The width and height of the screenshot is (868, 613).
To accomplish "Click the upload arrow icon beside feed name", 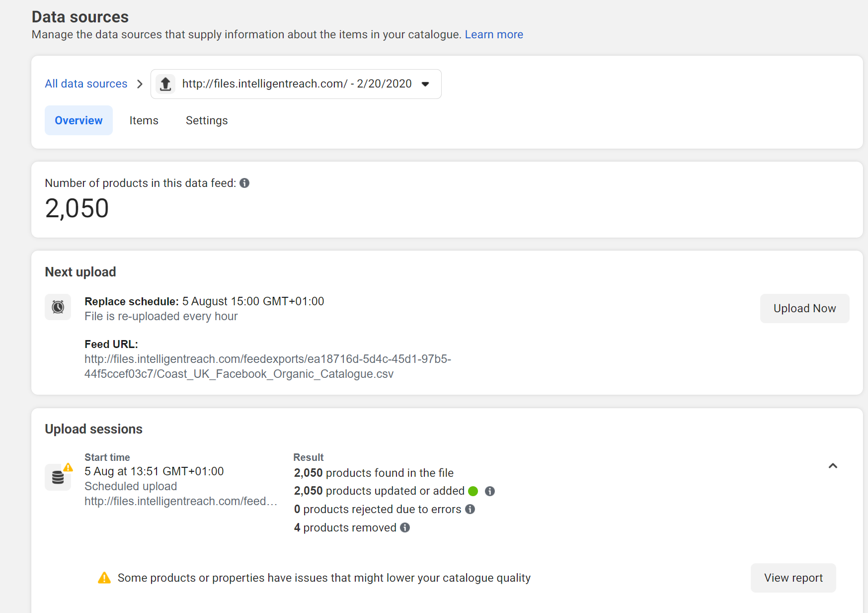I will tap(165, 84).
